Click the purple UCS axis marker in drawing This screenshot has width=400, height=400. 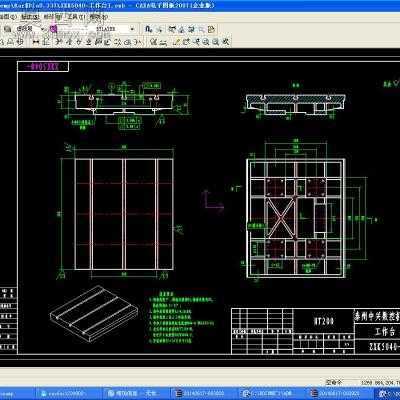[213, 200]
